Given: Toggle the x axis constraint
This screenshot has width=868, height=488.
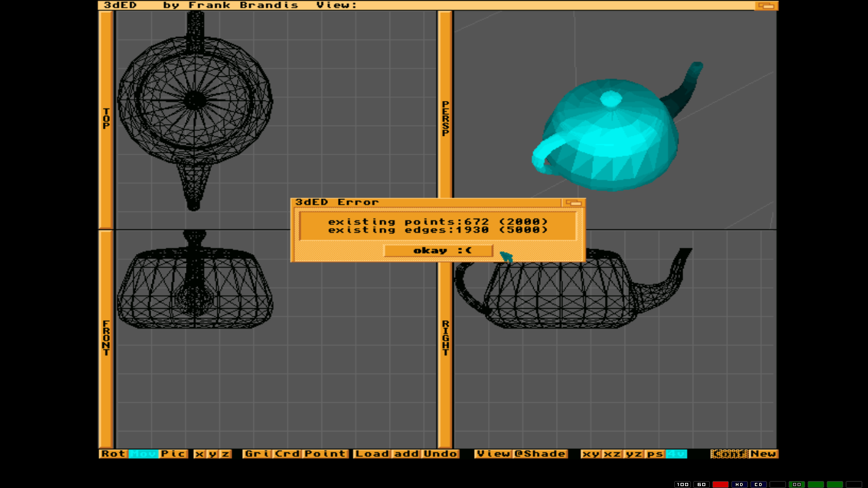Looking at the screenshot, I should pos(200,454).
